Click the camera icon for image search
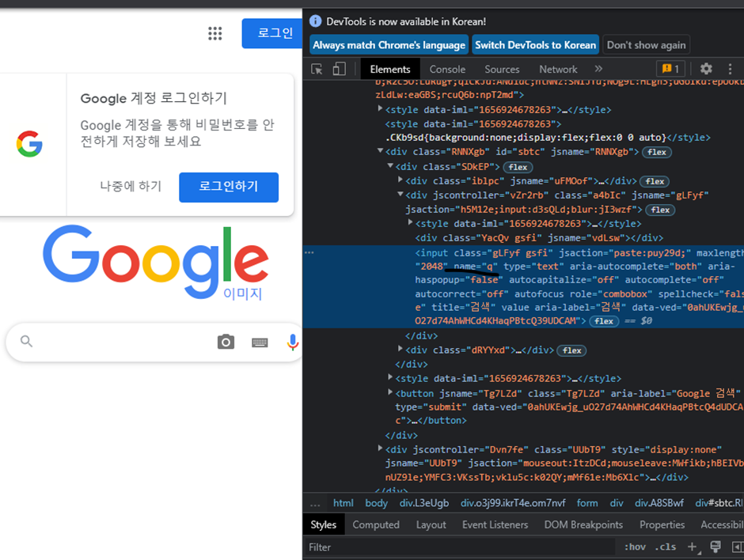Screen dimensions: 744x560 [x=225, y=342]
